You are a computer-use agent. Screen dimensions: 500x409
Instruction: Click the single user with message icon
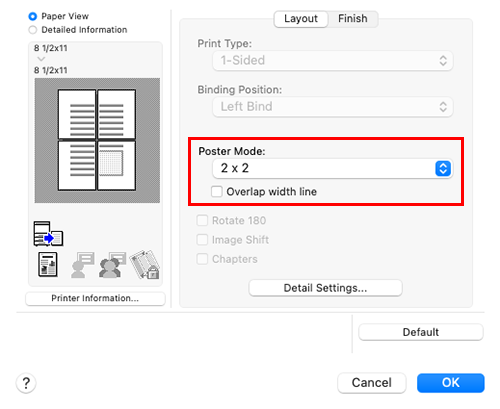point(82,265)
